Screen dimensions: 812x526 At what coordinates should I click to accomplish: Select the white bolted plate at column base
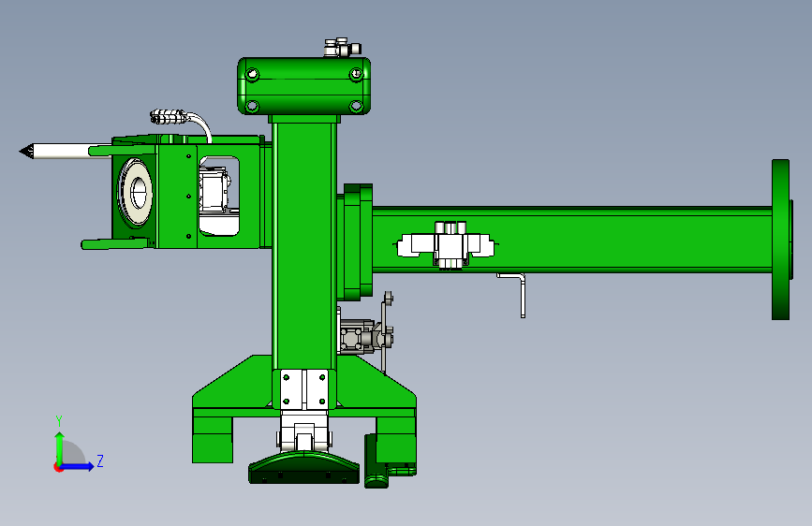click(x=304, y=389)
